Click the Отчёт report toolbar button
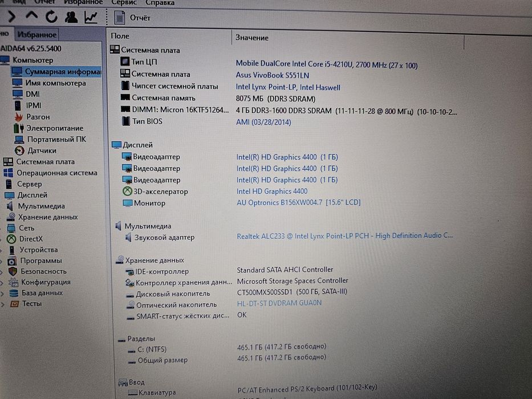This screenshot has height=399, width=532. 132,18
